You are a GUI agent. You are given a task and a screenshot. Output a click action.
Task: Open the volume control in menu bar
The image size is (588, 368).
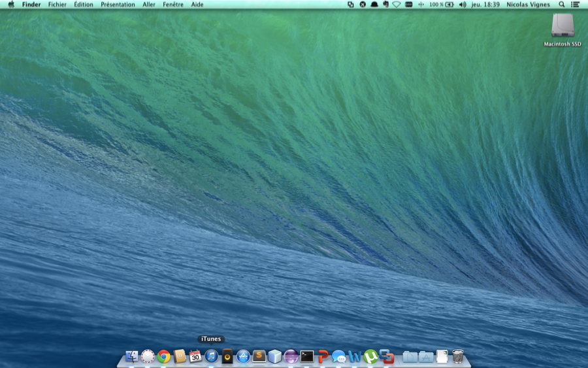pyautogui.click(x=463, y=5)
